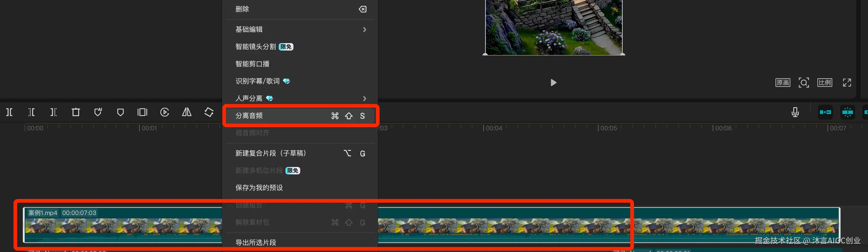The width and height of the screenshot is (868, 252).
Task: Choose 智能镜头分割 in the menu
Action: (300, 47)
